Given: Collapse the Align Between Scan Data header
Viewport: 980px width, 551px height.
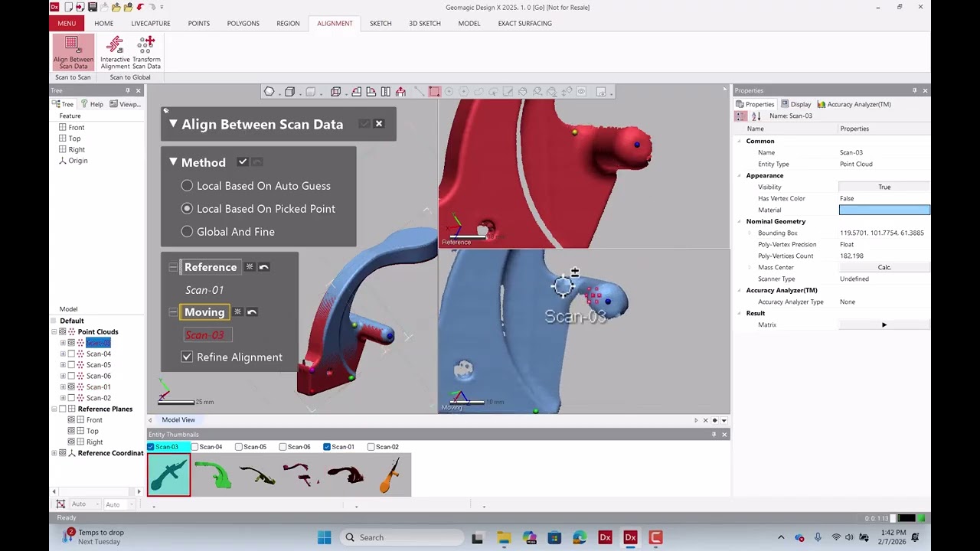Looking at the screenshot, I should pos(173,124).
